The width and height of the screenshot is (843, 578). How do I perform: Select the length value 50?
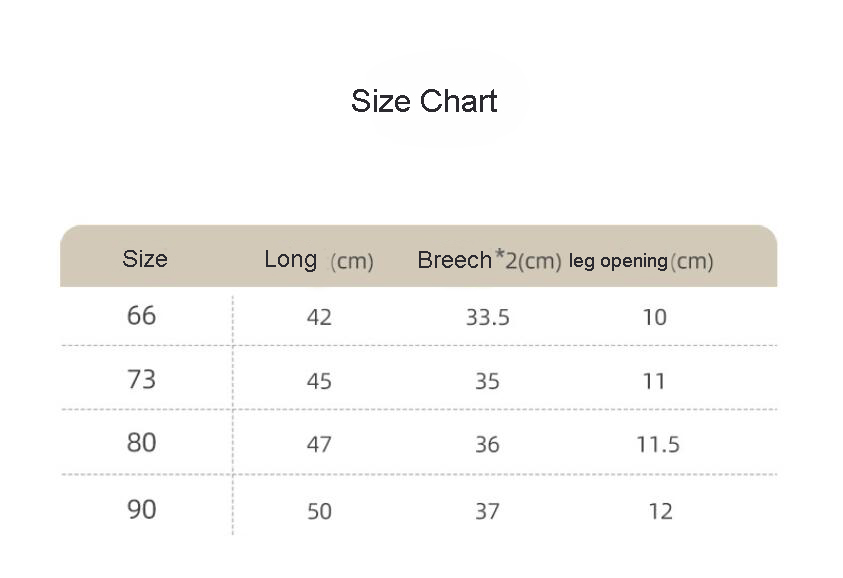pyautogui.click(x=319, y=511)
